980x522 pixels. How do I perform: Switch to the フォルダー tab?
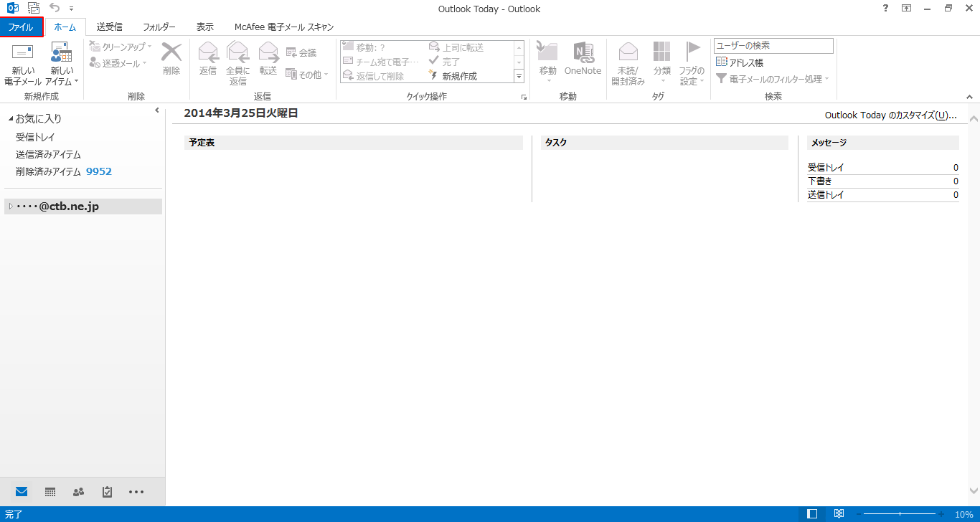pos(159,27)
